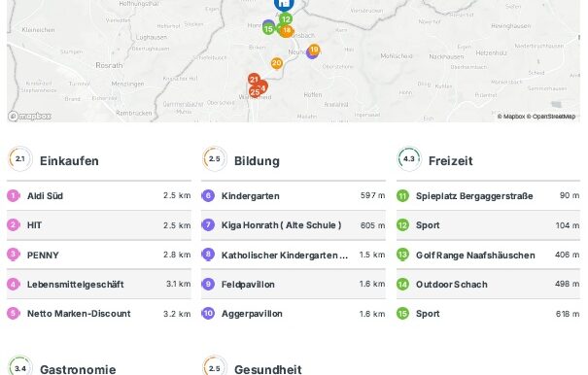Open the Mapbox attribution link
588x375 pixels.
tap(511, 117)
